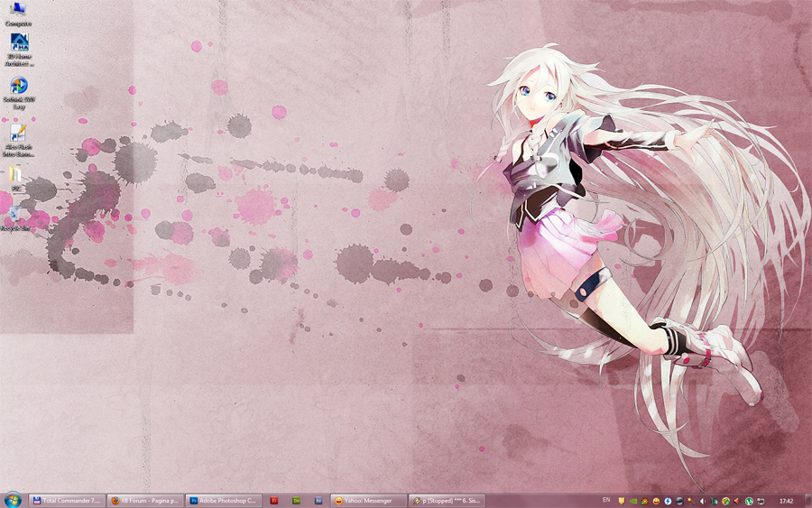Click the yellow smiley tray icon

[x=656, y=502]
